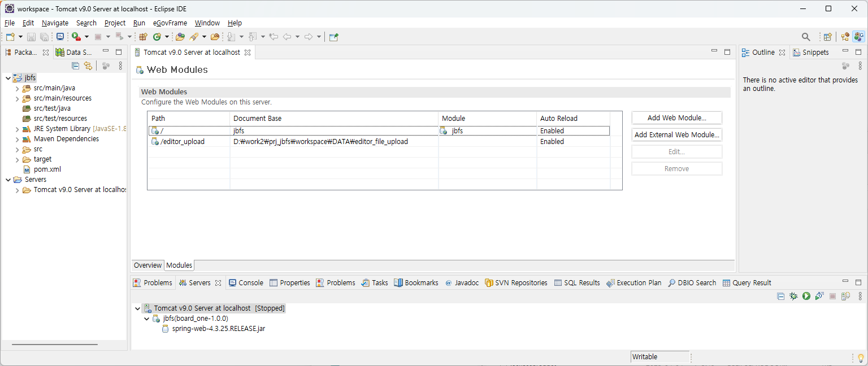
Task: Go to previous annotation icon
Action: 253,37
